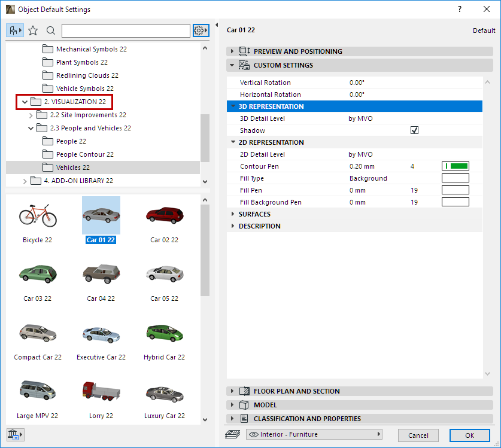Open the Favorites star icon
This screenshot has width=501, height=448.
coord(33,31)
